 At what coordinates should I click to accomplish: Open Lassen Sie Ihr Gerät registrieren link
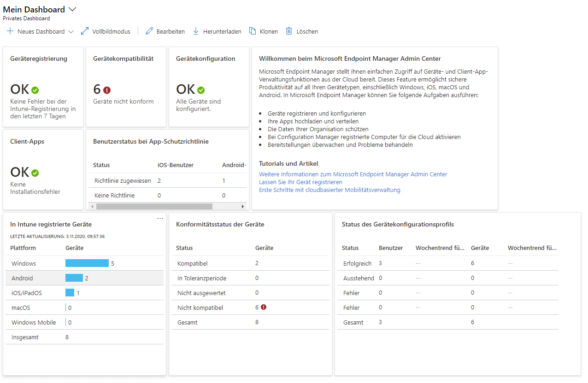click(x=300, y=182)
